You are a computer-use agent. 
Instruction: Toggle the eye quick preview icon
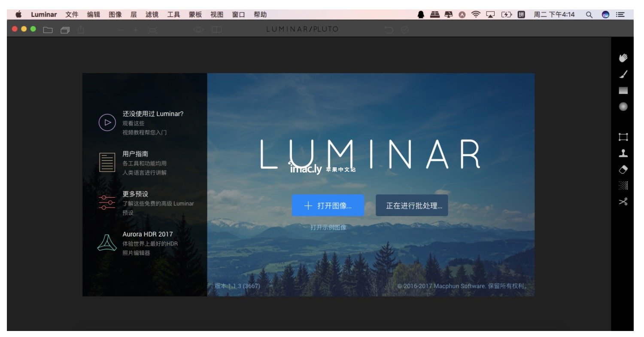click(198, 30)
